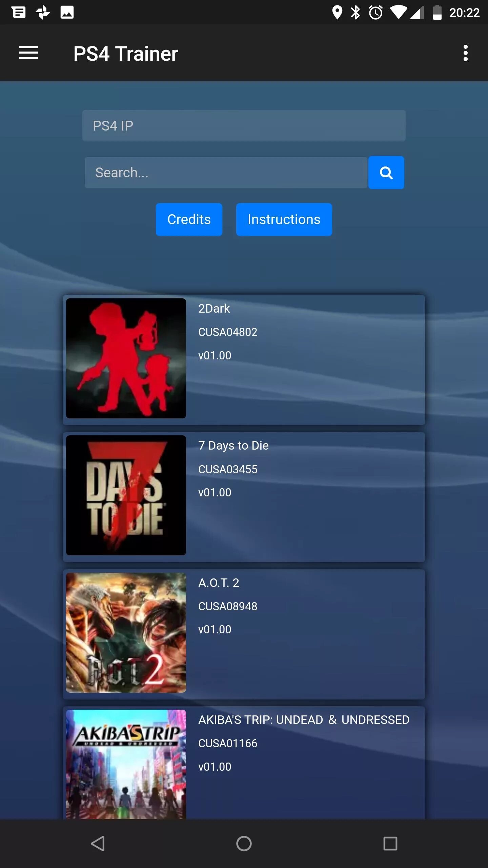Tap the image notification icon in status bar
Viewport: 488px width, 868px height.
coord(67,13)
